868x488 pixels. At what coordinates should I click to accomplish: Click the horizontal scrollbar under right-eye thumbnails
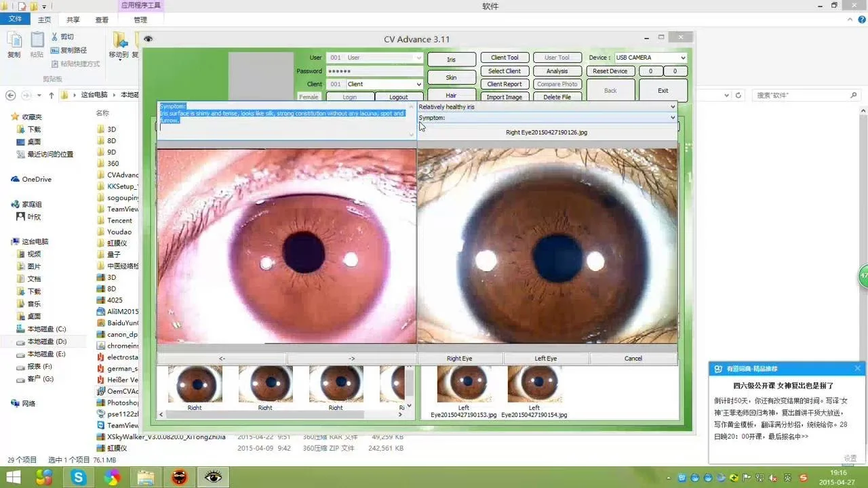[265, 414]
